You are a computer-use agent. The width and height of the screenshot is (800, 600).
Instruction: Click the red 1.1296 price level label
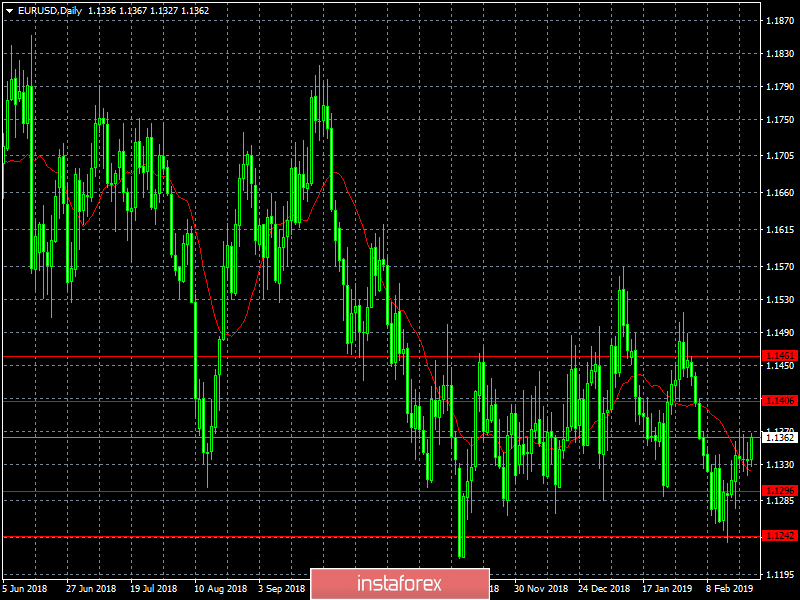click(x=780, y=490)
